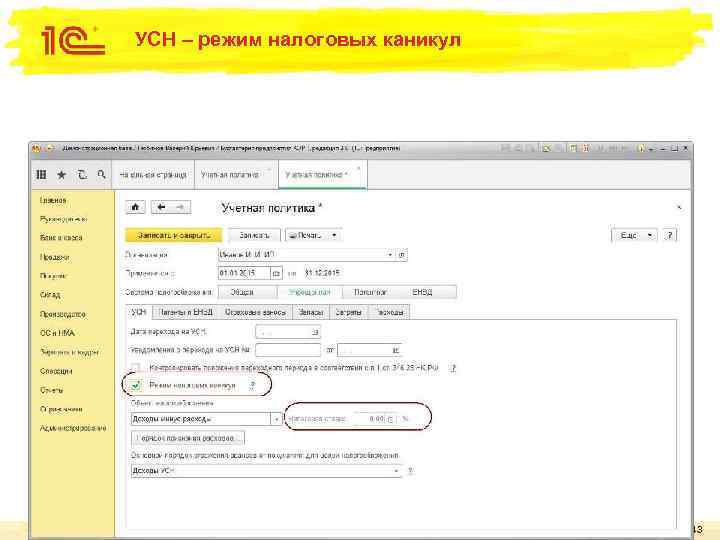Open the Печать dropdown button
The image size is (720, 540).
[x=313, y=235]
